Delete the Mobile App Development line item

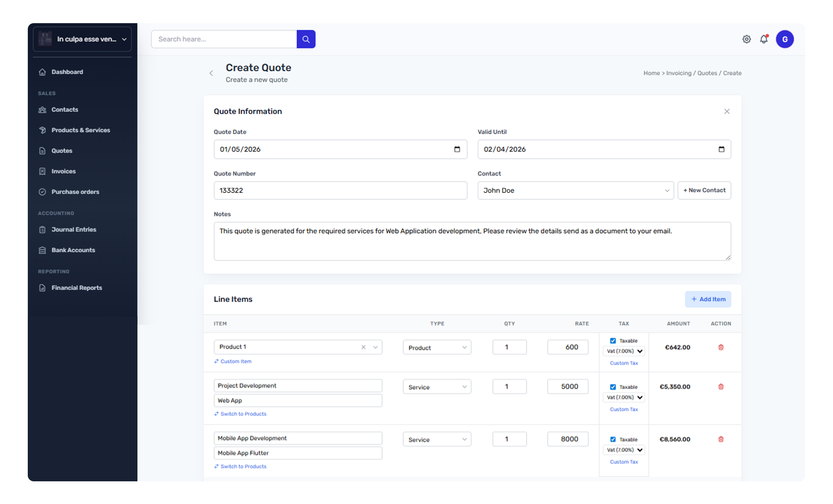(x=721, y=439)
